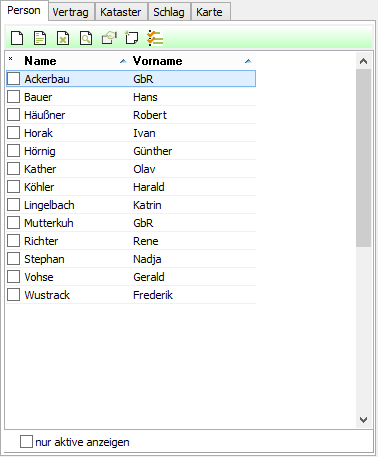Select the name Ackerbau
The image size is (378, 457).
(47, 79)
